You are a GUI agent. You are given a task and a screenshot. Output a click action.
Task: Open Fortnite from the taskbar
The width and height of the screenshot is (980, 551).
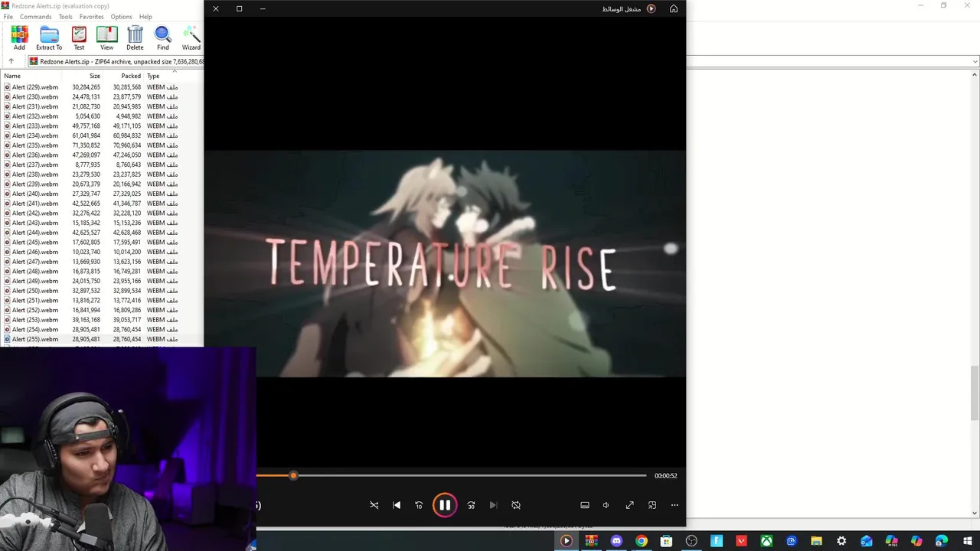[x=717, y=541]
